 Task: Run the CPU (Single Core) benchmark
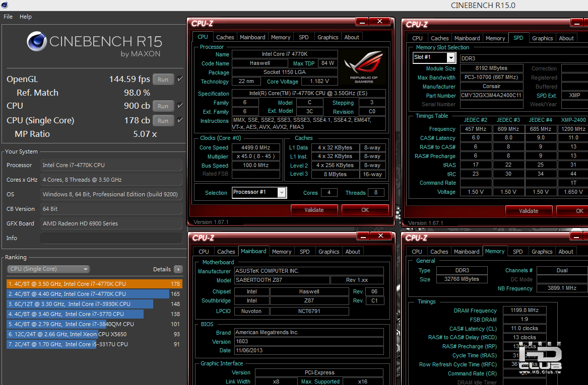[x=163, y=121]
